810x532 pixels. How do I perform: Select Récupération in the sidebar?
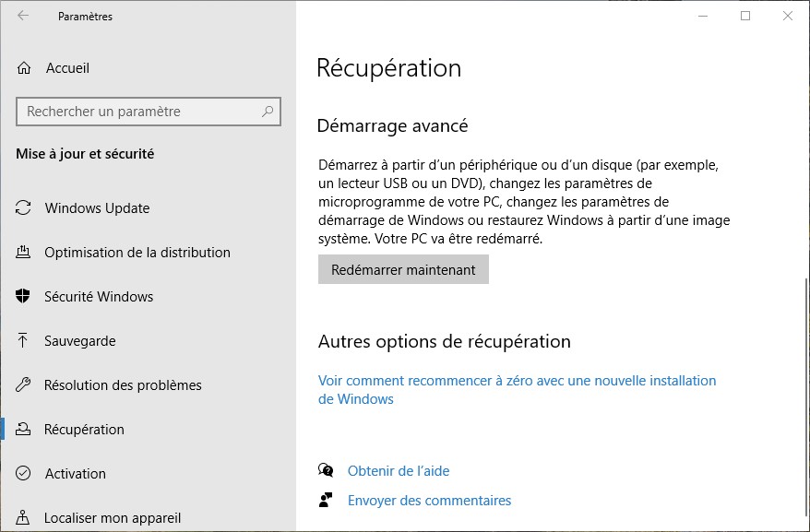84,430
